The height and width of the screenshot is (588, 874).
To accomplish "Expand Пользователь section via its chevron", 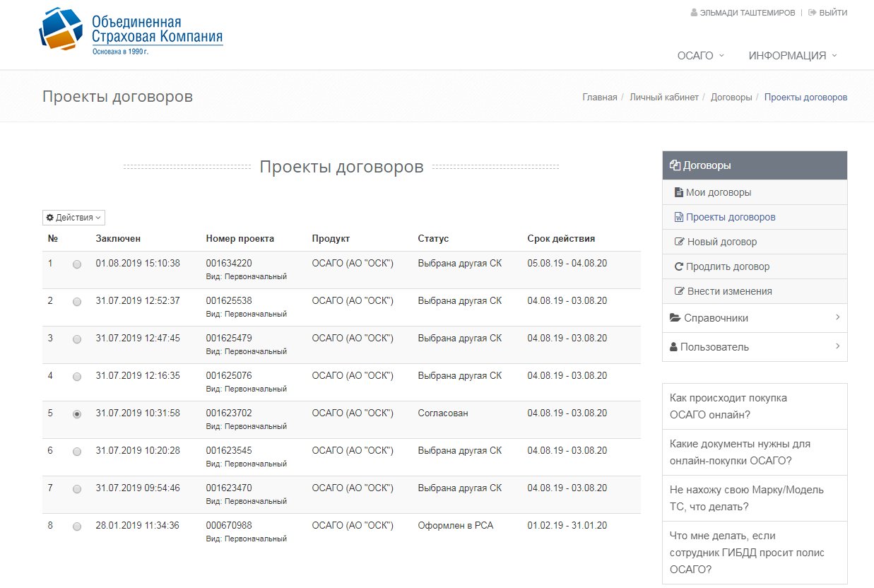I will (x=837, y=346).
